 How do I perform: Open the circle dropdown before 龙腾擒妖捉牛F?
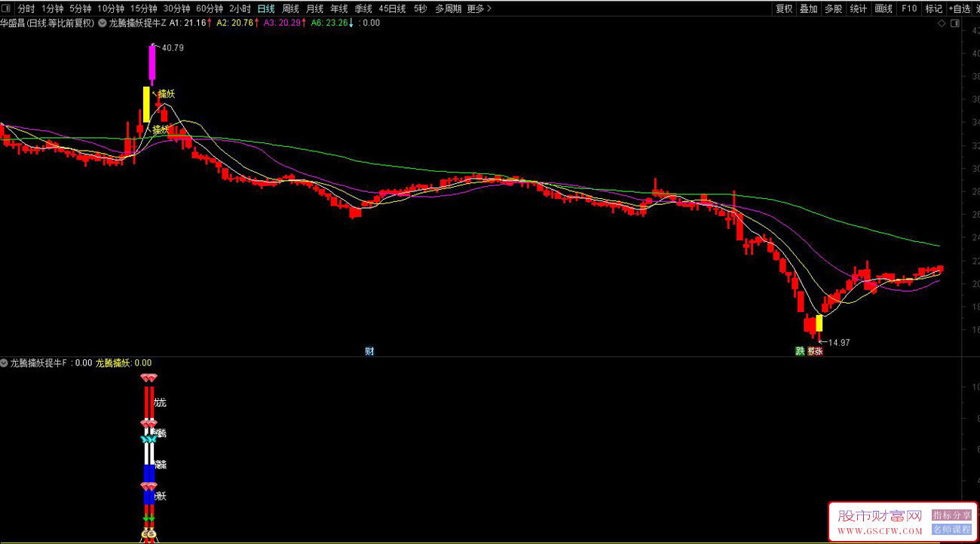point(5,363)
